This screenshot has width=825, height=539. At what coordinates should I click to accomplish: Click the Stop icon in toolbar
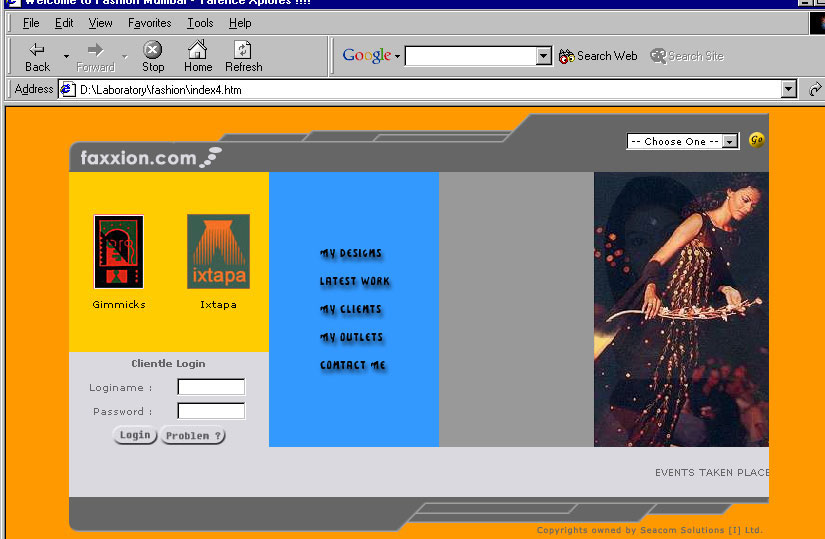click(153, 50)
